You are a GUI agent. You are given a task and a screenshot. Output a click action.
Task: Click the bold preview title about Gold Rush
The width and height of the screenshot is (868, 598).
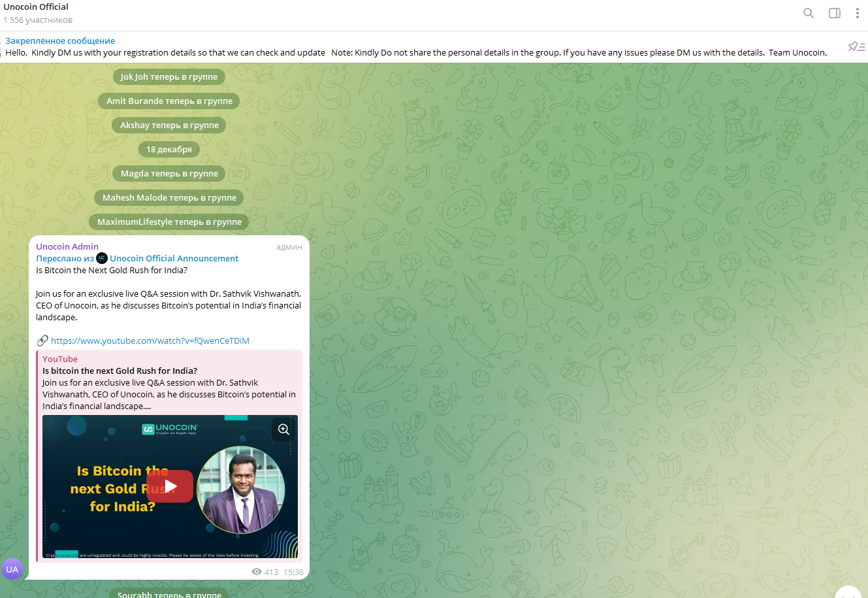click(120, 371)
